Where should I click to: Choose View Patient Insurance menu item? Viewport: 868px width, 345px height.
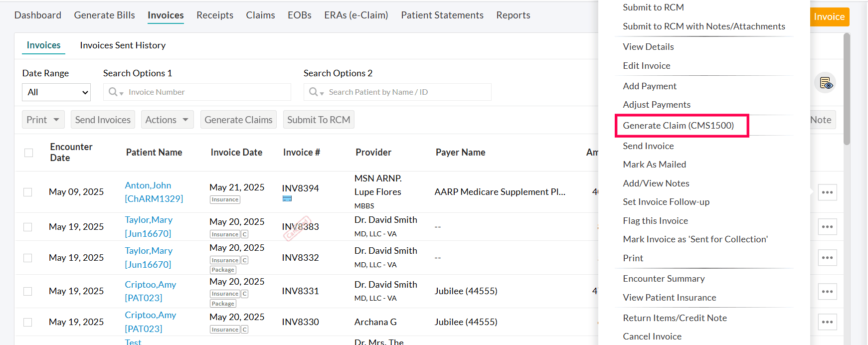coord(669,298)
